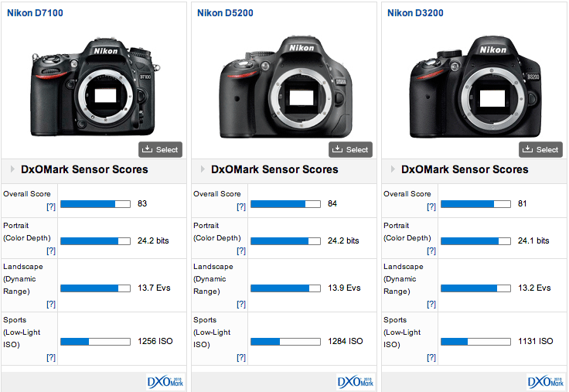Collapse the D3200 DxOMark Sensor Scores triangle
Screen dimensions: 569x392
(x=393, y=169)
